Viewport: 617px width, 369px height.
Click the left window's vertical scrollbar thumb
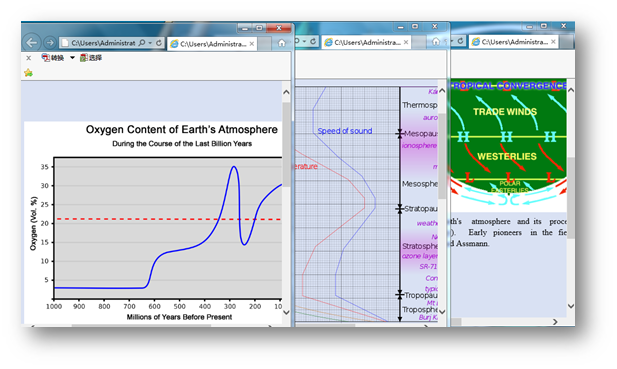tap(286, 144)
